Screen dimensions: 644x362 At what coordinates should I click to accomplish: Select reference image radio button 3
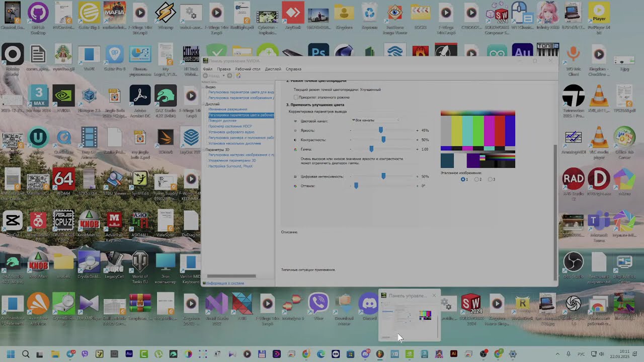point(491,179)
